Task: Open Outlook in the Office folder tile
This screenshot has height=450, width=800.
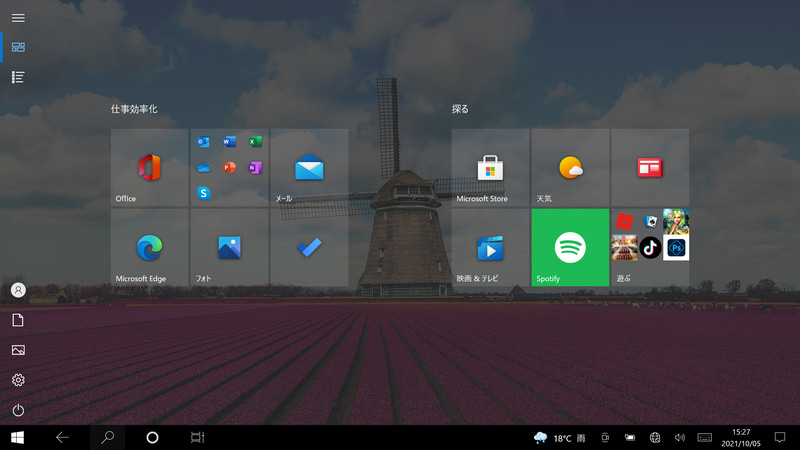Action: tap(204, 142)
